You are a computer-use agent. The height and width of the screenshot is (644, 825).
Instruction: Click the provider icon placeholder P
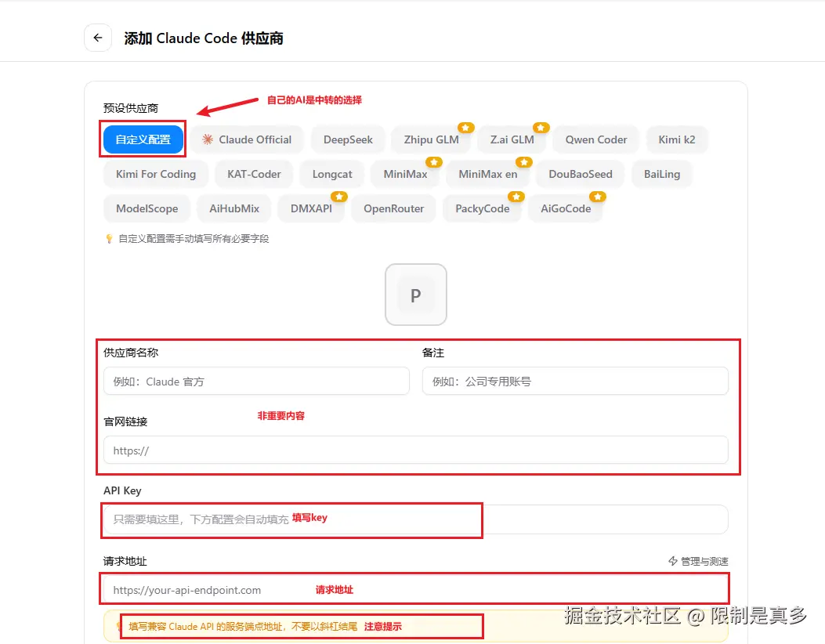[416, 295]
